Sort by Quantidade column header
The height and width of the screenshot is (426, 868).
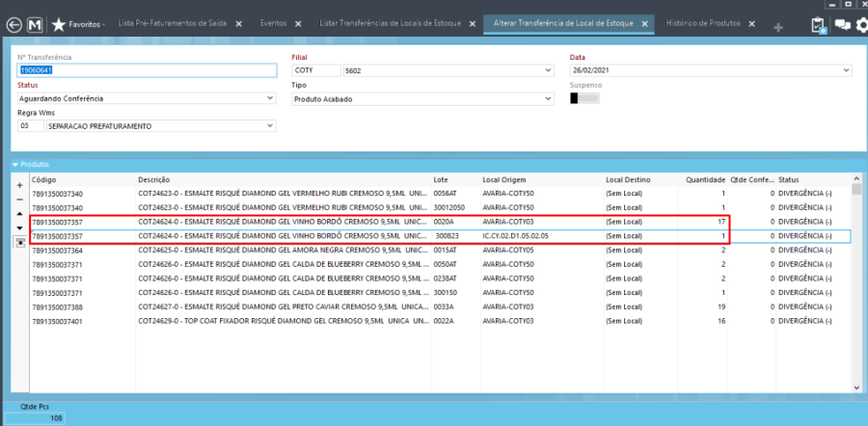[704, 179]
